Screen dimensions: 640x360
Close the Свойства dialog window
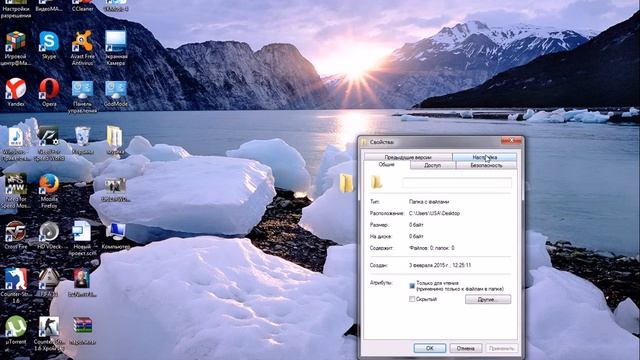(511, 141)
